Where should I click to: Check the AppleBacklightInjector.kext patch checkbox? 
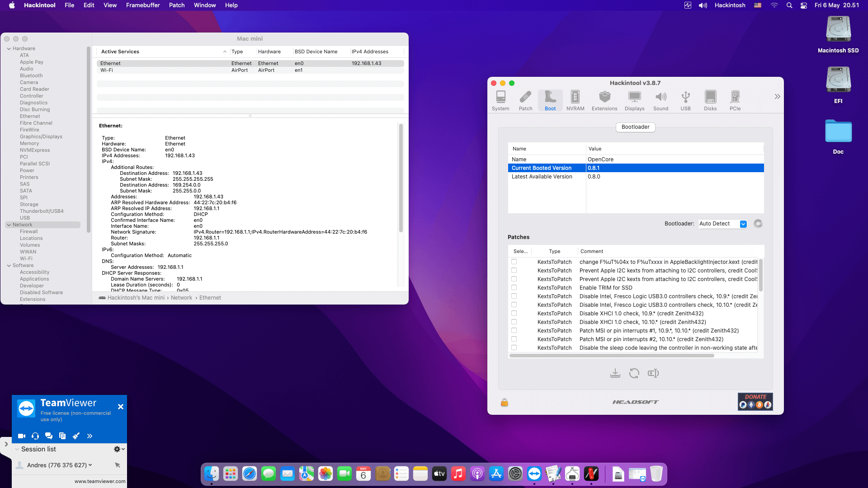click(514, 262)
